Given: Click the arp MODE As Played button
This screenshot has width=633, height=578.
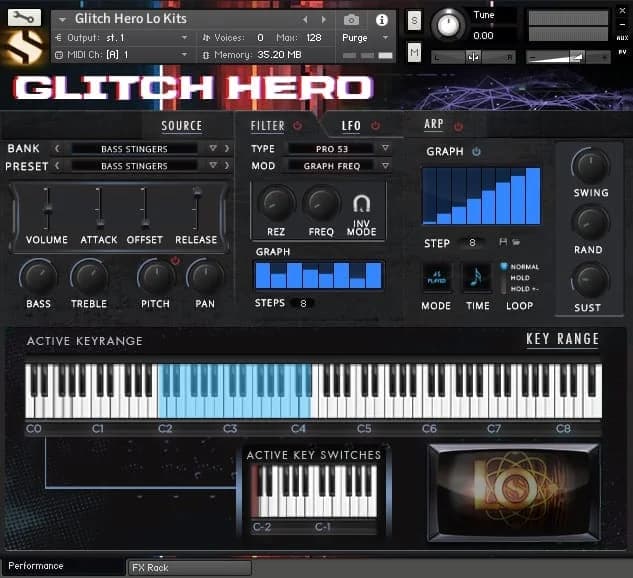Looking at the screenshot, I should click(x=436, y=277).
